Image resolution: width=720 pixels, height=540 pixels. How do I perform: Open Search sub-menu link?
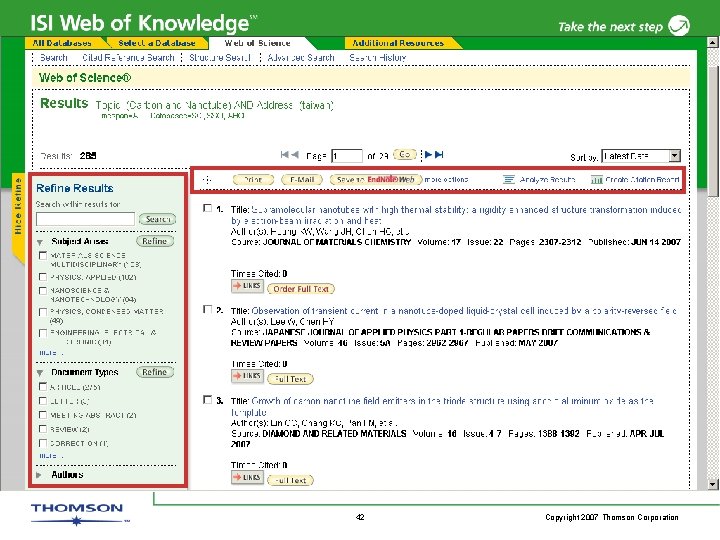(54, 57)
